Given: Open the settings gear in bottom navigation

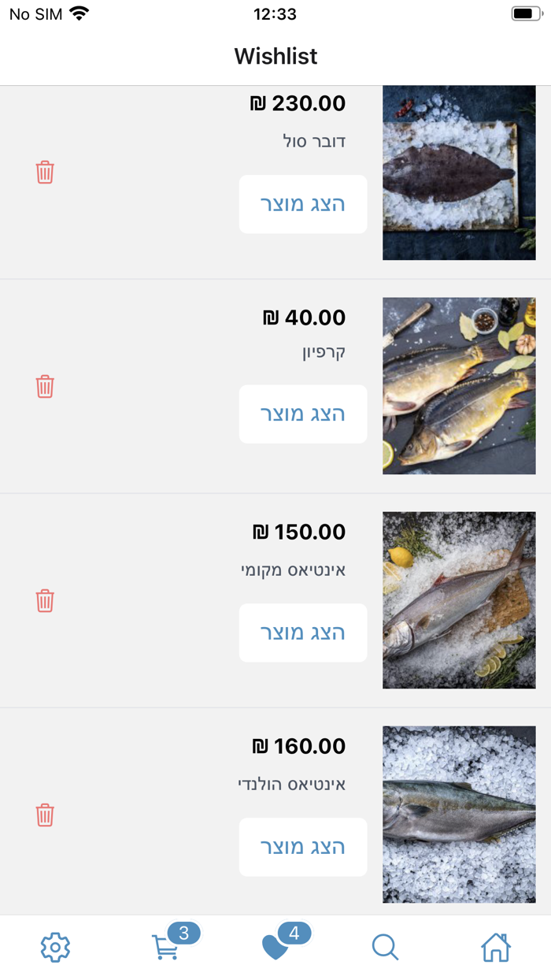Looking at the screenshot, I should 54,947.
